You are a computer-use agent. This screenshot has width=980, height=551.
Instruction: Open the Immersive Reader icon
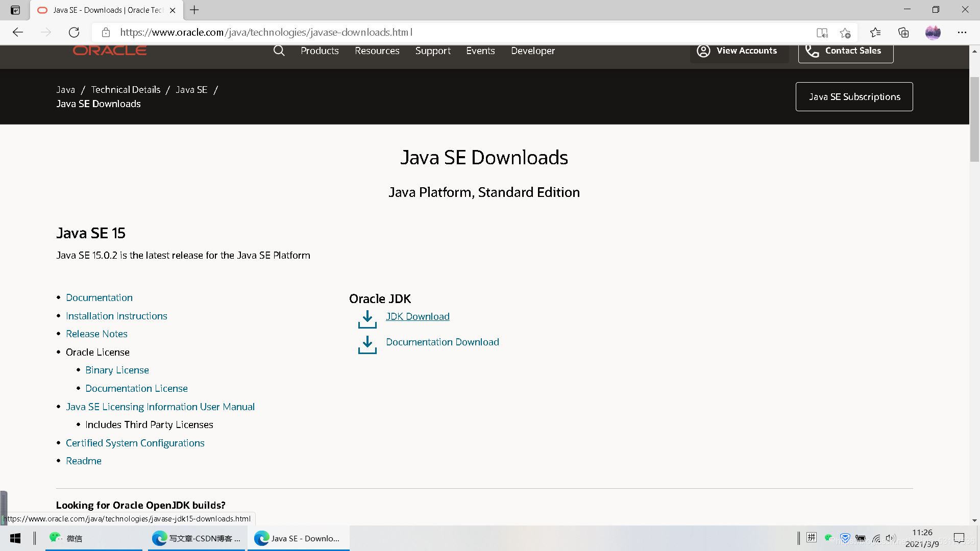pyautogui.click(x=822, y=33)
